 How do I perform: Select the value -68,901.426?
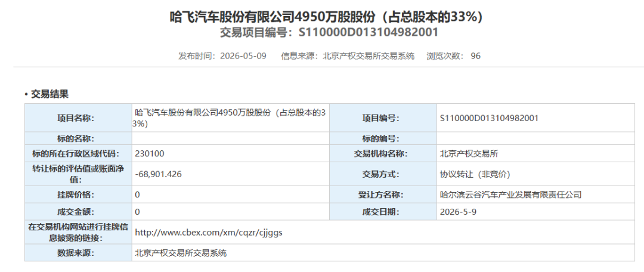(x=158, y=174)
